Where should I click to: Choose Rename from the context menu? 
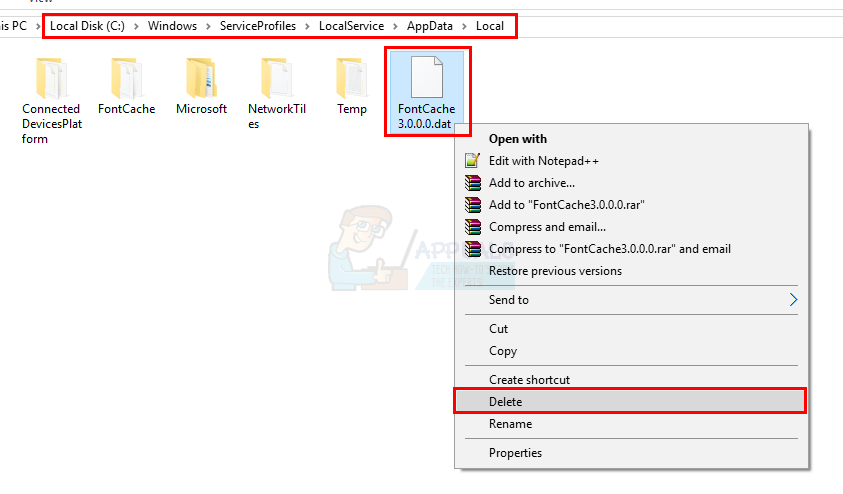[509, 424]
